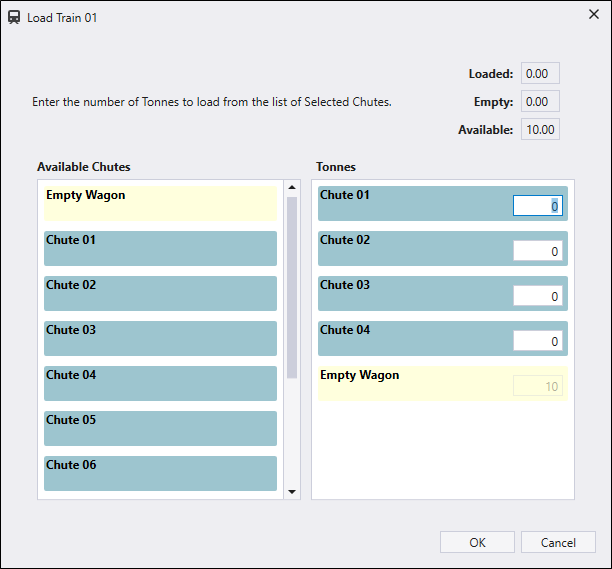This screenshot has width=612, height=569.
Task: Select Chute 06 in Available Chutes
Action: 160,473
